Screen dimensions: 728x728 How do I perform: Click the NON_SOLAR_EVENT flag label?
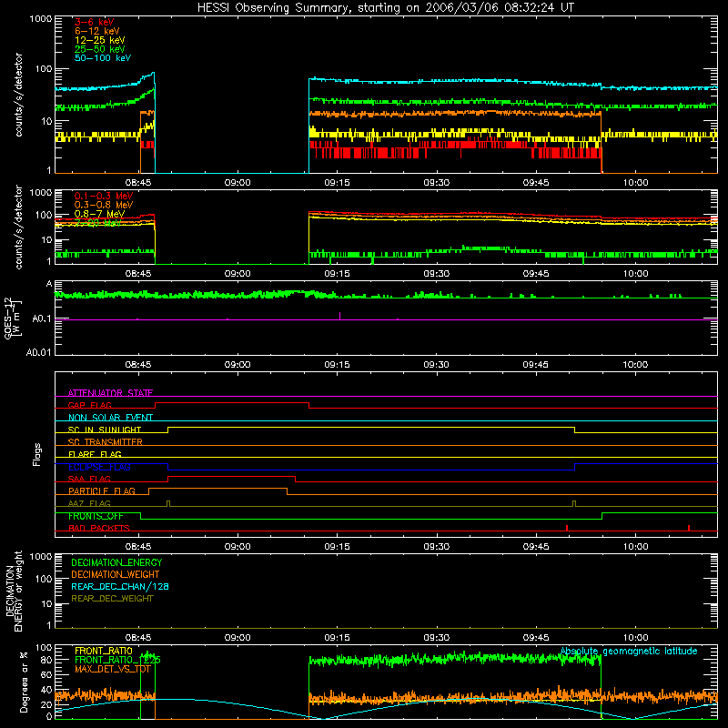click(110, 418)
